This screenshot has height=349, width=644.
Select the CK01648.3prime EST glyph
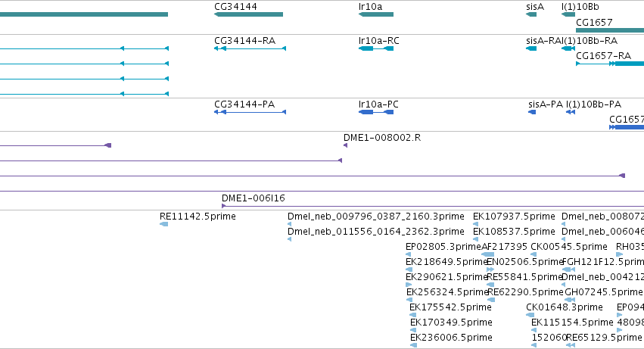[x=530, y=315]
